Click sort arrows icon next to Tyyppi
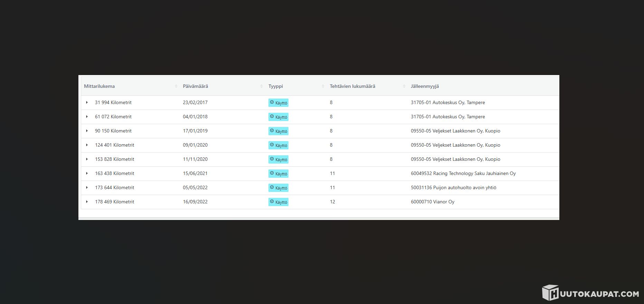Screen dimensions: 644x304 323,86
